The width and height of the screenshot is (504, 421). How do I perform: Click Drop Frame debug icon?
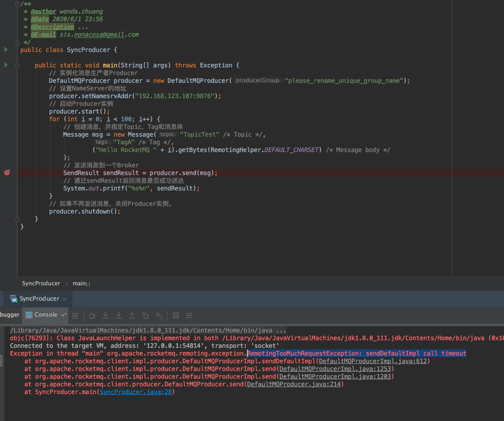(145, 316)
